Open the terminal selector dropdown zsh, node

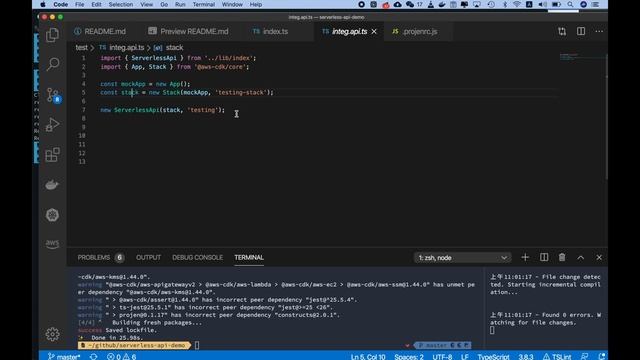462,258
